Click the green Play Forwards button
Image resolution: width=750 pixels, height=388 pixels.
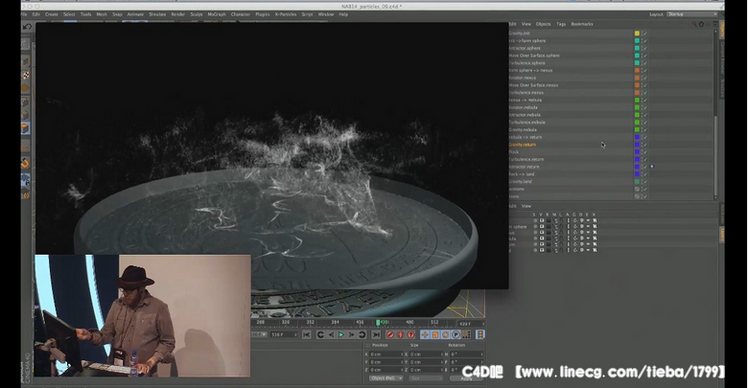[341, 335]
